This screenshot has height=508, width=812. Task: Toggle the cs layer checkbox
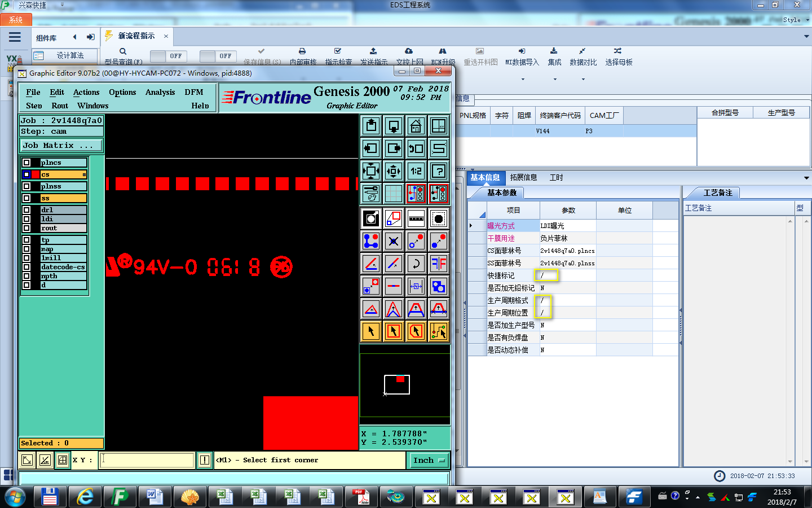[x=27, y=174]
